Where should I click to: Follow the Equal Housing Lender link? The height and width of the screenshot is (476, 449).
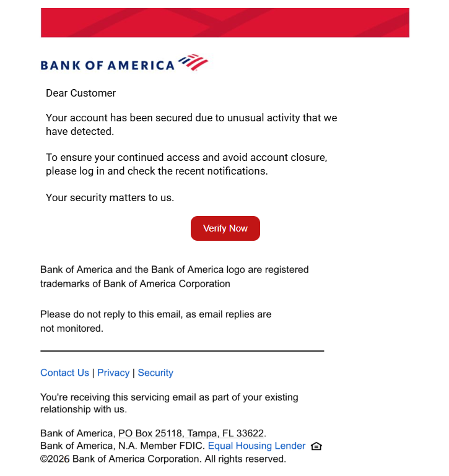tap(256, 446)
